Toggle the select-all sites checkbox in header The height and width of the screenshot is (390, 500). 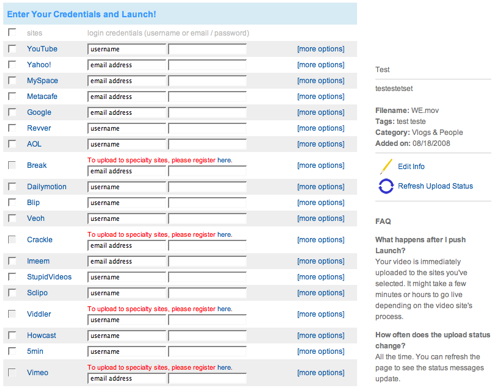pyautogui.click(x=12, y=32)
